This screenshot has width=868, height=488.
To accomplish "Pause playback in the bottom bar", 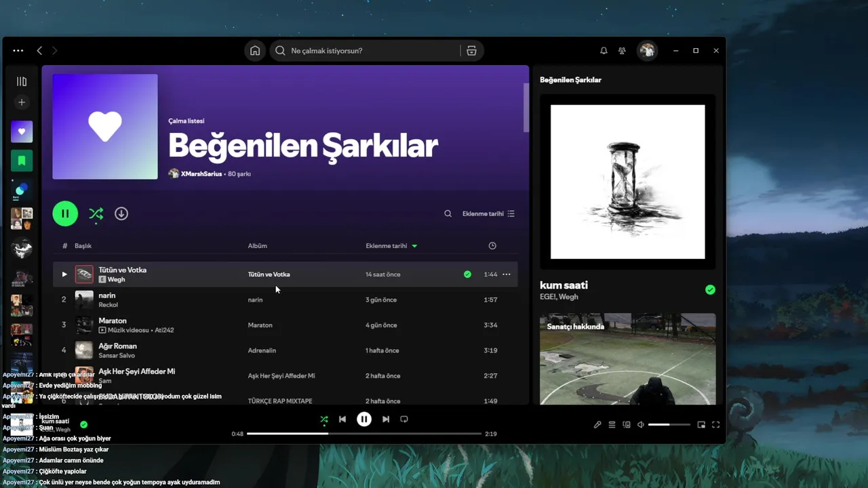I will 364,420.
